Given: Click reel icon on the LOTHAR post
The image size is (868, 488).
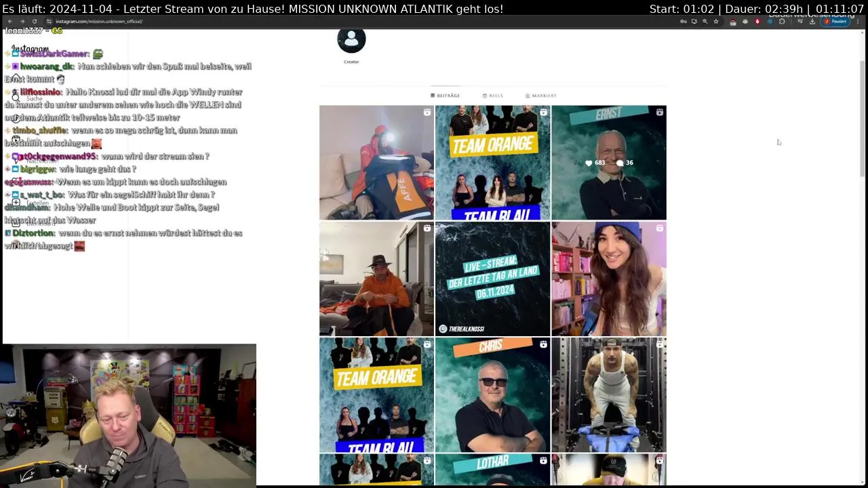Looking at the screenshot, I should tap(543, 460).
